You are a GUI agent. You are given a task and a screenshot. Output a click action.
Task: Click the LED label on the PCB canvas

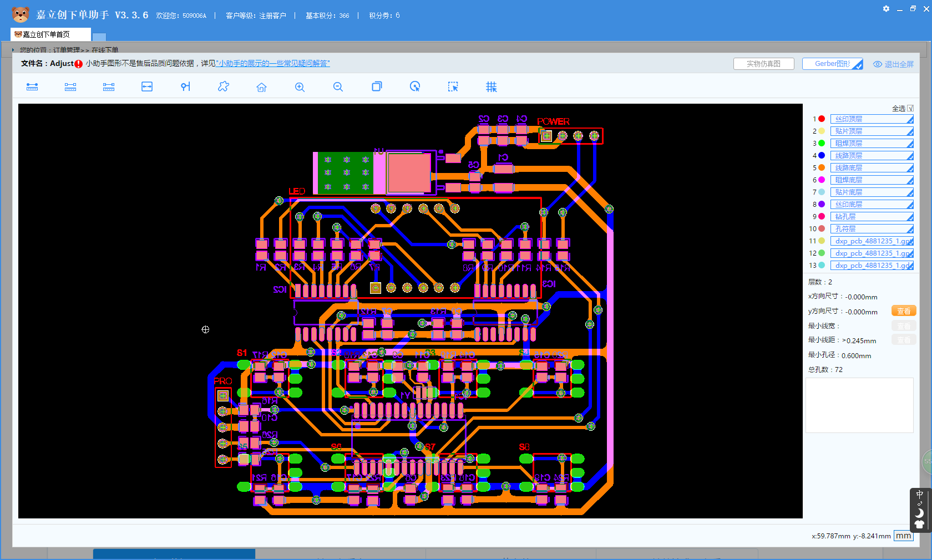297,191
